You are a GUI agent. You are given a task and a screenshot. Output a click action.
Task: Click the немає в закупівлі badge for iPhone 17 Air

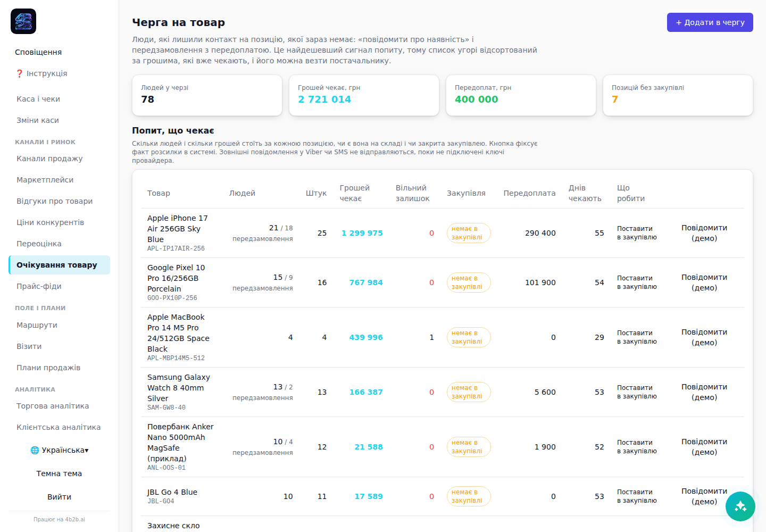469,233
